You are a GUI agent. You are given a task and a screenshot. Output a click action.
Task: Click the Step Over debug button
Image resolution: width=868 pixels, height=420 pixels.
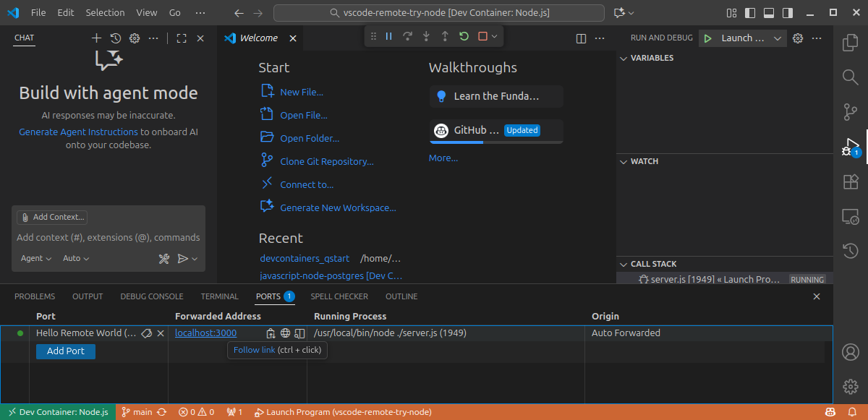coord(407,36)
